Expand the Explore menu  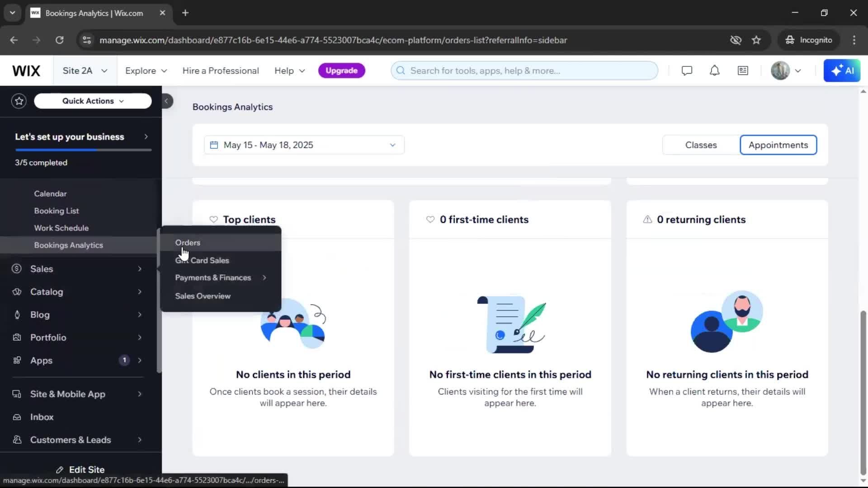coord(146,71)
